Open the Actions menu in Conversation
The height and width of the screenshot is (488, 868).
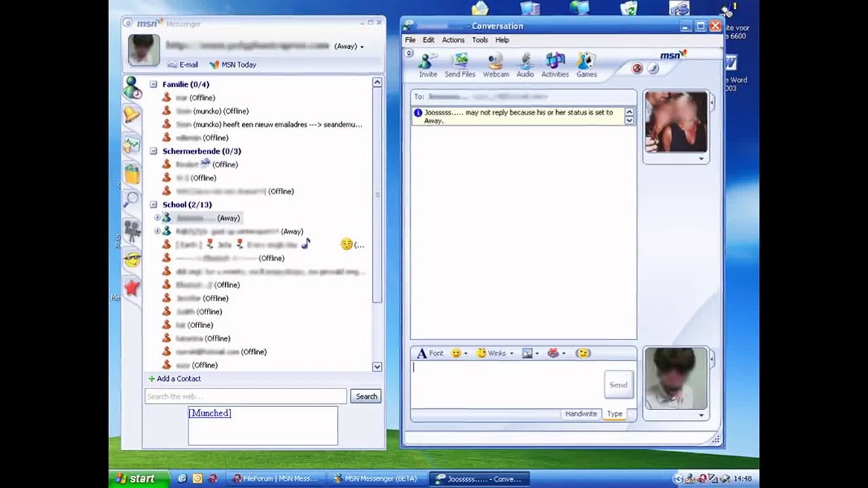click(x=454, y=40)
